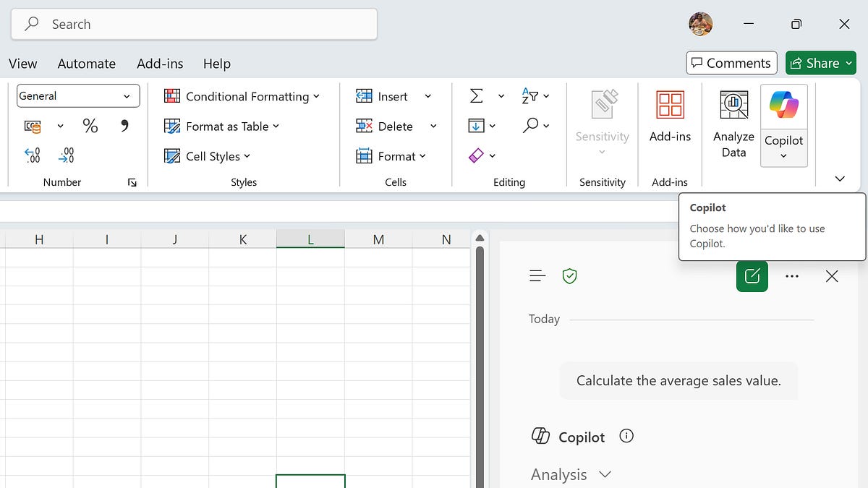Expand the AutoSum dropdown arrow
The image size is (868, 488).
click(x=501, y=96)
